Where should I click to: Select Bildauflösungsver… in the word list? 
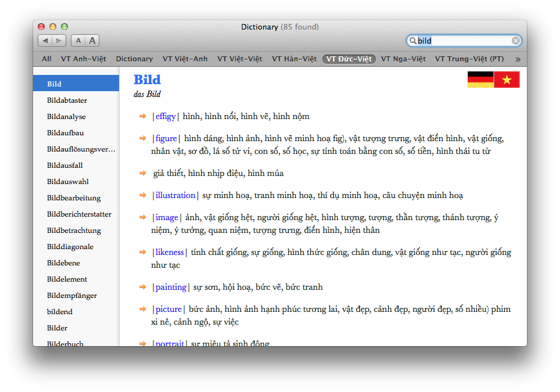click(x=76, y=149)
